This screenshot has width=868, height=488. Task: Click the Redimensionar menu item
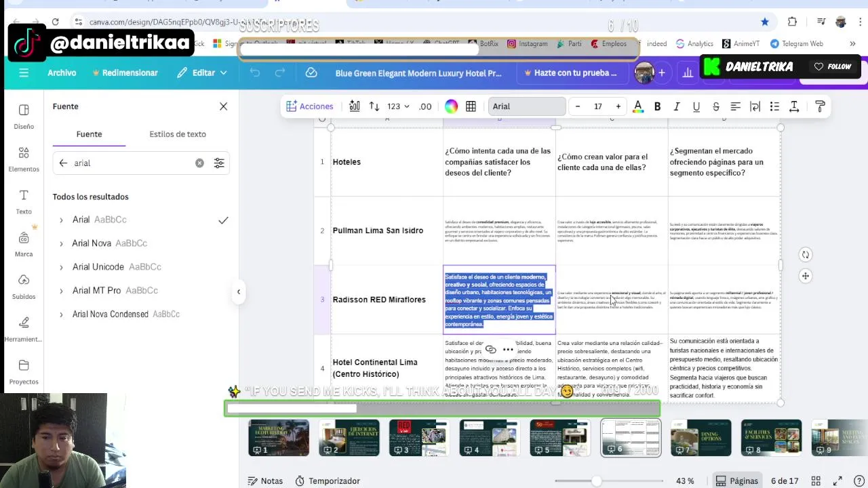(125, 73)
